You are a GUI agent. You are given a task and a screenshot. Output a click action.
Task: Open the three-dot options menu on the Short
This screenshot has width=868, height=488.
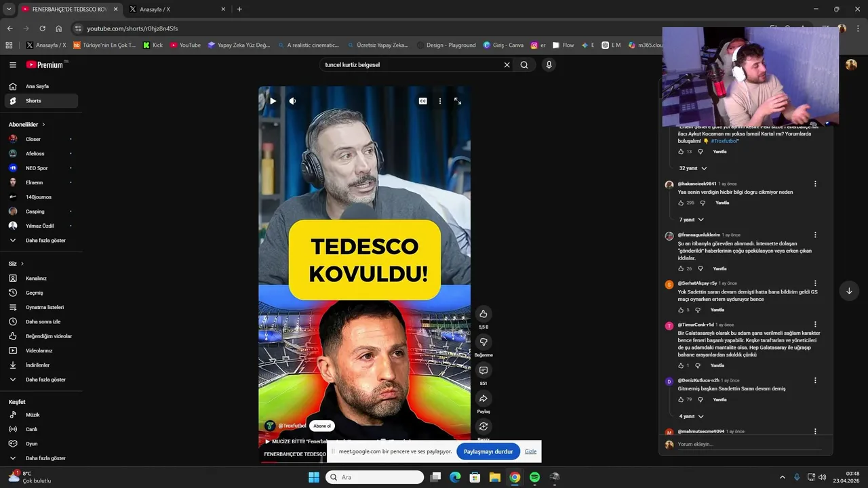click(440, 101)
